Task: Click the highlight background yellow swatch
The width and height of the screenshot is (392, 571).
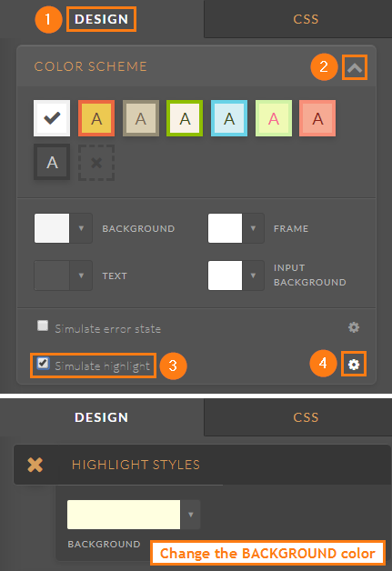Action: tap(124, 515)
